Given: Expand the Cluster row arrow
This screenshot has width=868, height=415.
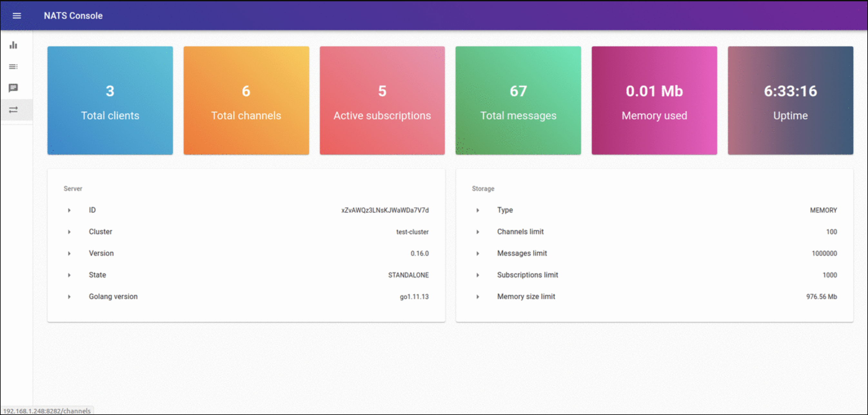Looking at the screenshot, I should pyautogui.click(x=69, y=232).
